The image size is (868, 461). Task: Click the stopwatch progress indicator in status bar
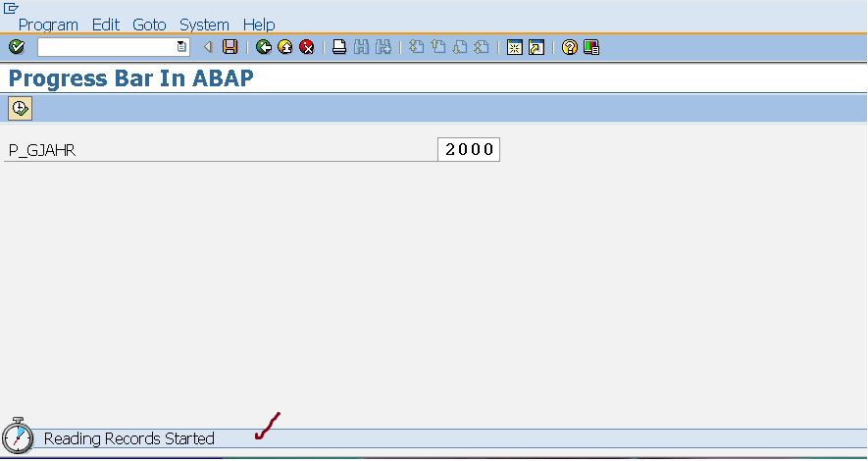[x=18, y=436]
